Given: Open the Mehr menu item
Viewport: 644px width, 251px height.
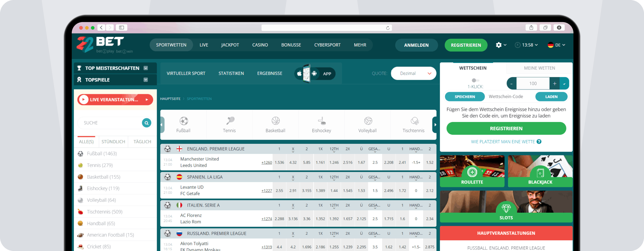Looking at the screenshot, I should (360, 45).
